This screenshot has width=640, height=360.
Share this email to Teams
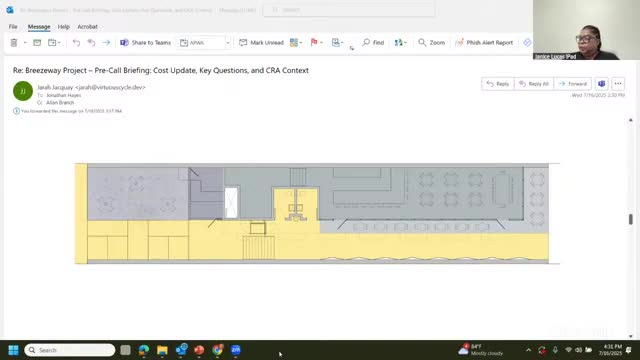pyautogui.click(x=145, y=42)
